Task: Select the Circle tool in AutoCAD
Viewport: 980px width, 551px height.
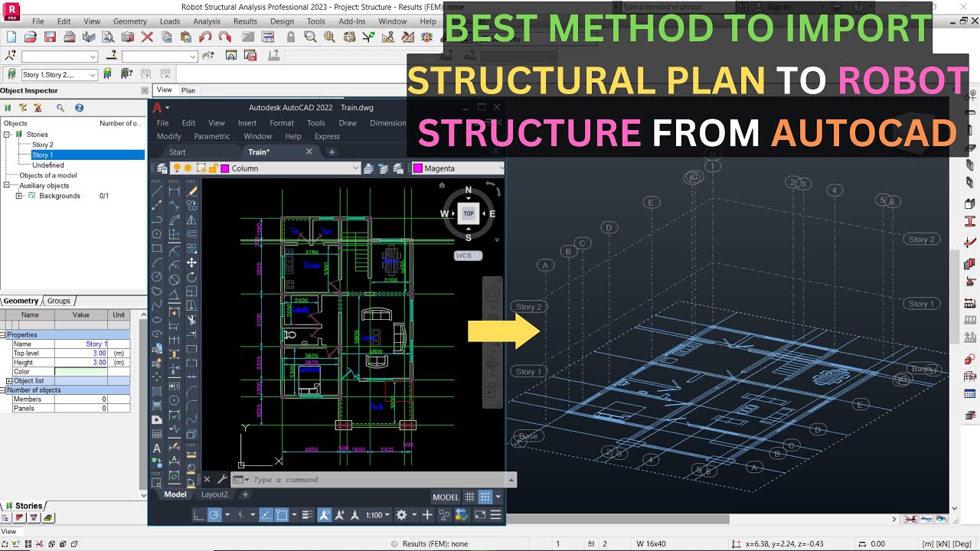Action: [x=157, y=276]
